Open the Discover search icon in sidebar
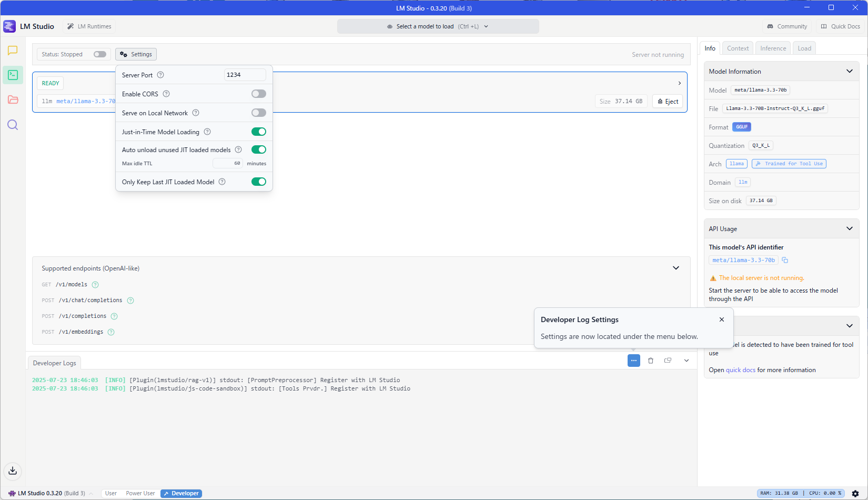This screenshot has height=500, width=868. 13,125
